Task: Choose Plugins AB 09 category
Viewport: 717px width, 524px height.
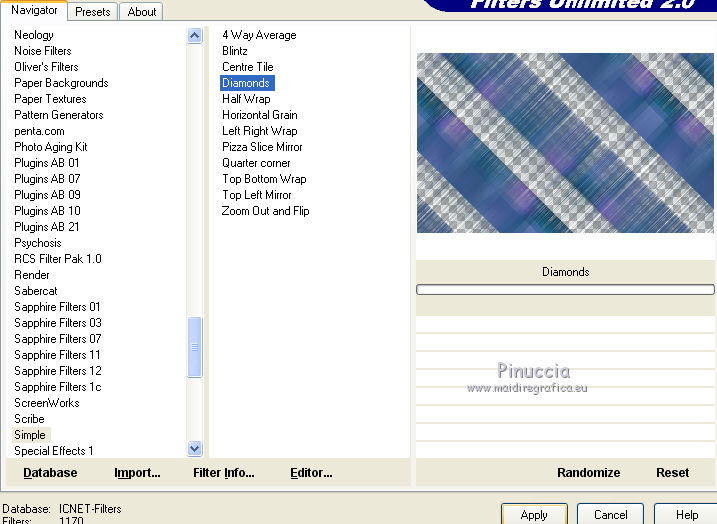Action: pos(47,195)
